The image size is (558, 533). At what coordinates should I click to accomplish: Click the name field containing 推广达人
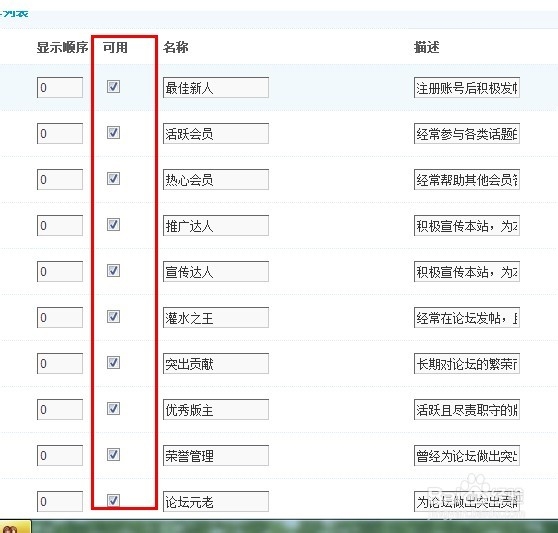pyautogui.click(x=216, y=226)
